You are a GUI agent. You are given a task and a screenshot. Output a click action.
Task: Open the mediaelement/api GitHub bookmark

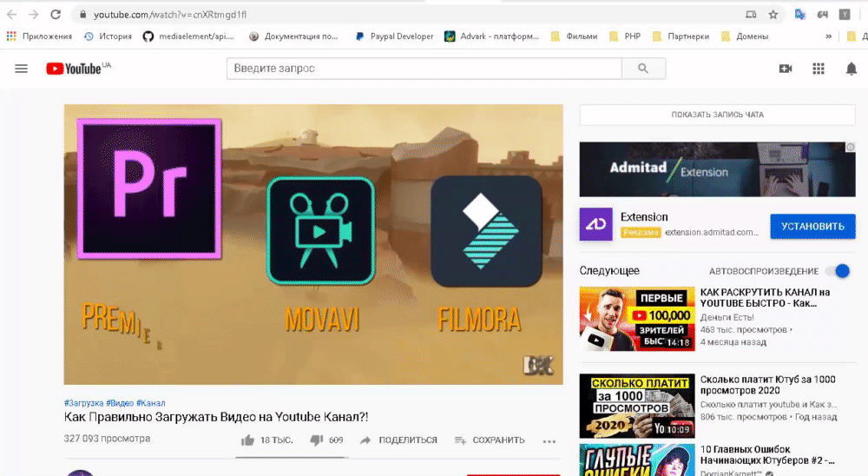coord(188,36)
